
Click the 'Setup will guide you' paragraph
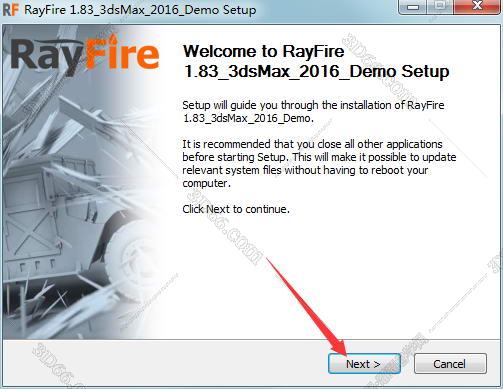(x=313, y=111)
